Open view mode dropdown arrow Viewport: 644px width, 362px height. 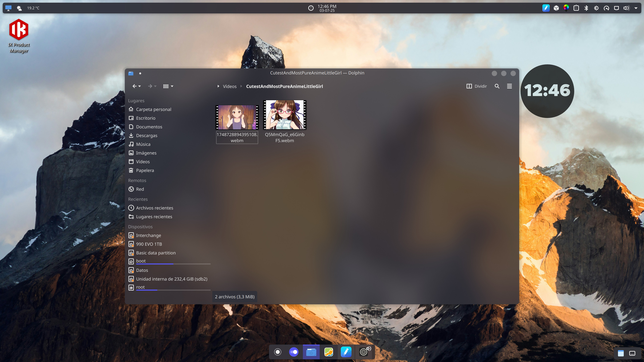pyautogui.click(x=172, y=86)
